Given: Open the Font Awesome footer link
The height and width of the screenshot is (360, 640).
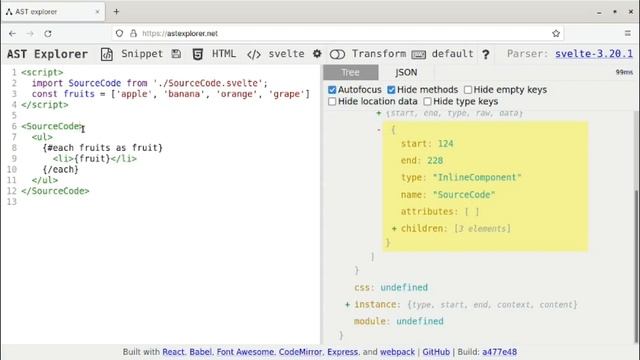Looking at the screenshot, I should coord(245,352).
